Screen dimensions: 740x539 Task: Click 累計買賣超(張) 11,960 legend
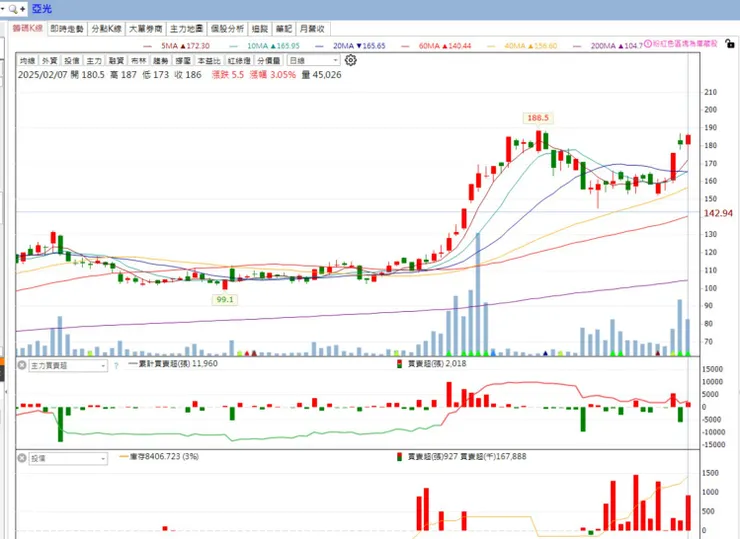[x=173, y=363]
